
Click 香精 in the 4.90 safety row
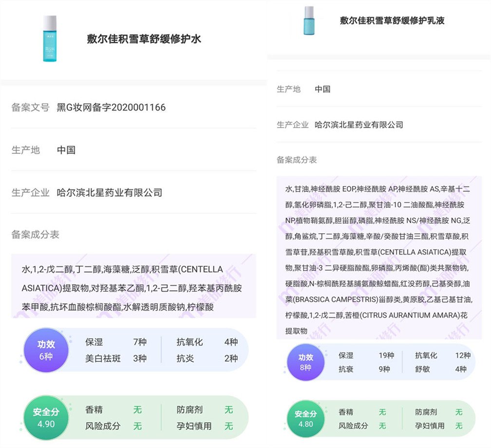tap(94, 410)
